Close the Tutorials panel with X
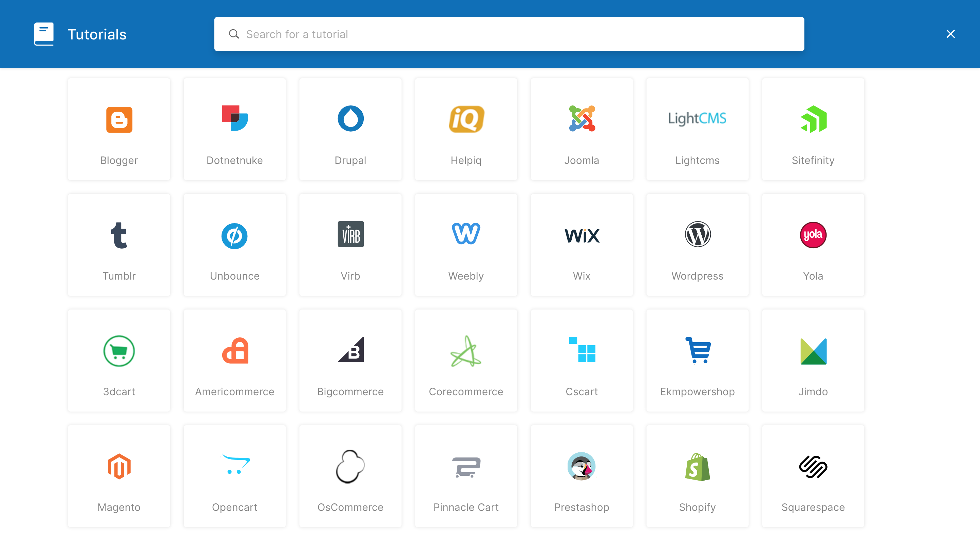This screenshot has width=980, height=534. pos(950,34)
